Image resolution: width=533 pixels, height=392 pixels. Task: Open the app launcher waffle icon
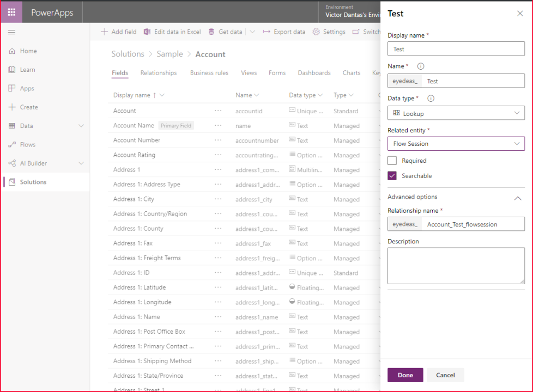[11, 12]
